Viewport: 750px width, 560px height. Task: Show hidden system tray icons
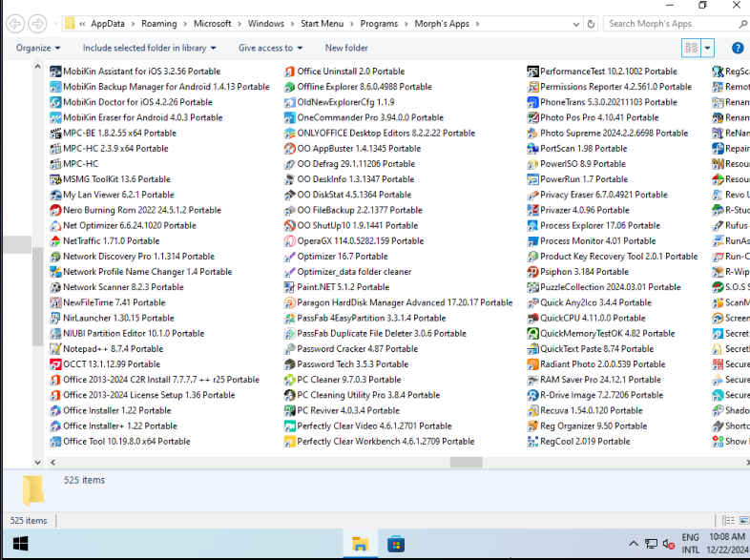coord(634,544)
